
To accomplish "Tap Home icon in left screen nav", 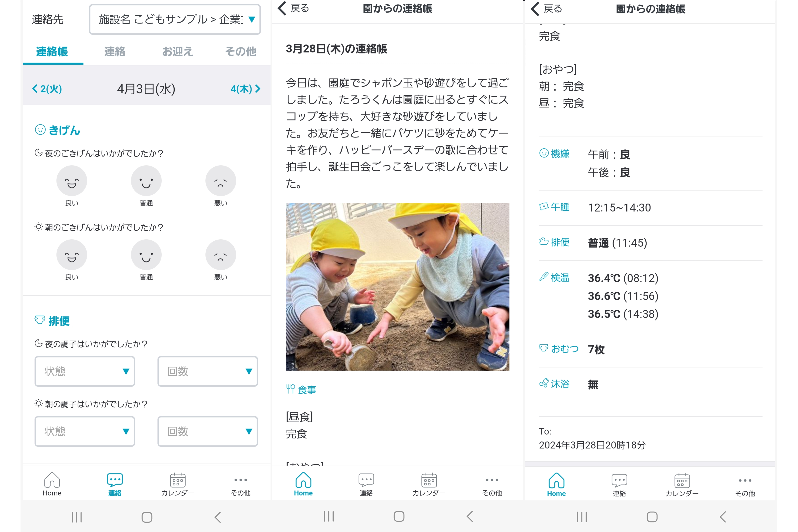I will (x=52, y=484).
